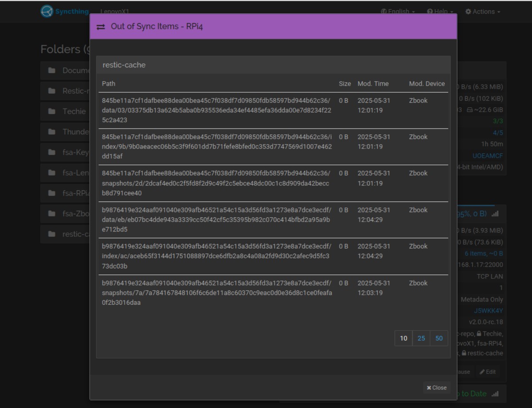Click the Size column header
Image resolution: width=532 pixels, height=408 pixels.
pyautogui.click(x=345, y=83)
